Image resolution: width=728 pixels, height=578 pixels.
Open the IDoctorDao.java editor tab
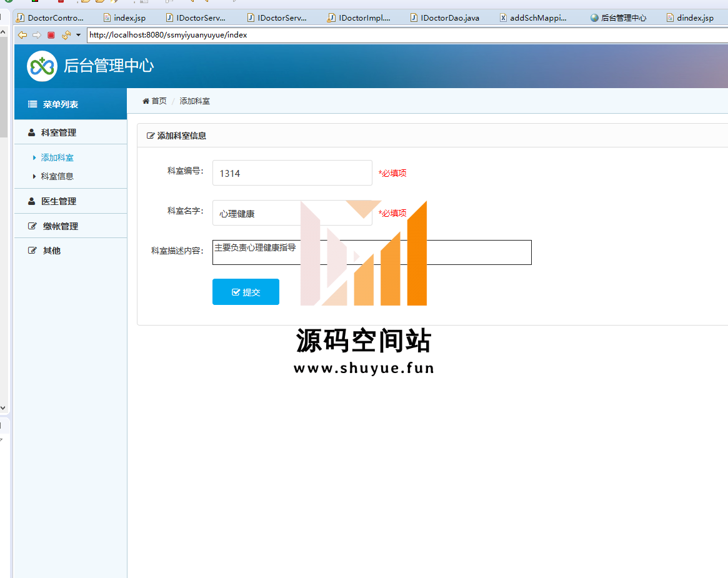pyautogui.click(x=445, y=17)
